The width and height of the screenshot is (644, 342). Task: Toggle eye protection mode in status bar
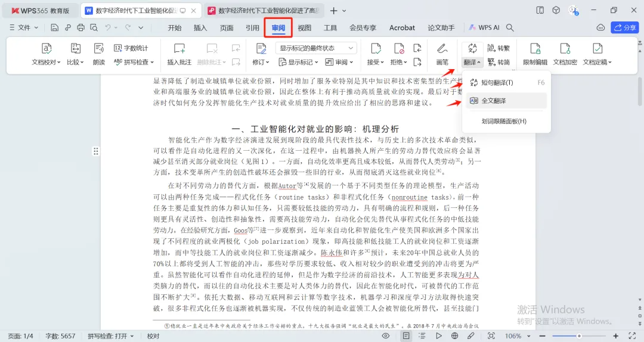[x=386, y=336]
